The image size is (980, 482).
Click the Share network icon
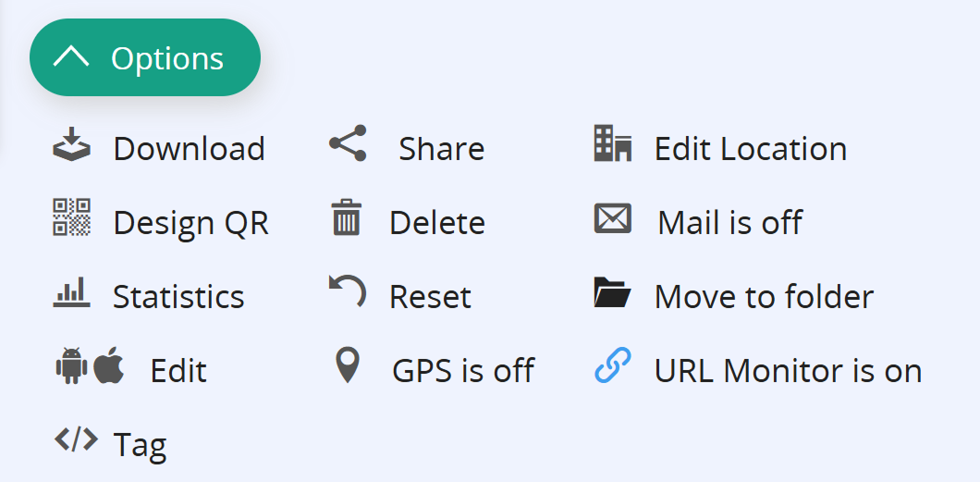coord(348,144)
